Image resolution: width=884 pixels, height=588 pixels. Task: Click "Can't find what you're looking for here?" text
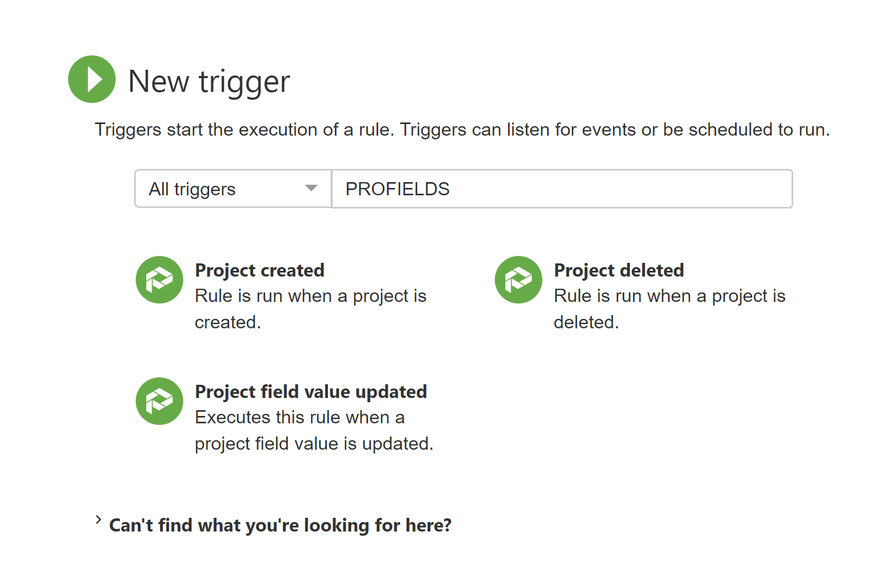point(280,525)
